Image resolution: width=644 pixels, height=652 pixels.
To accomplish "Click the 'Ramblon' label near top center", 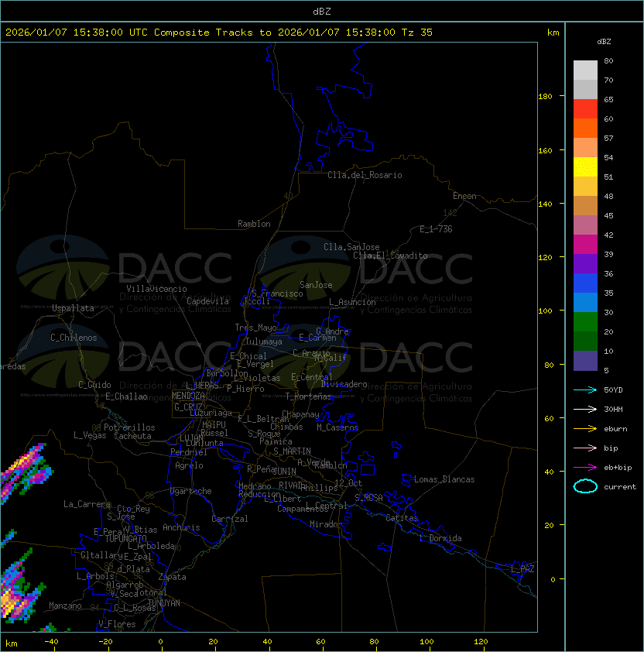I will [254, 224].
